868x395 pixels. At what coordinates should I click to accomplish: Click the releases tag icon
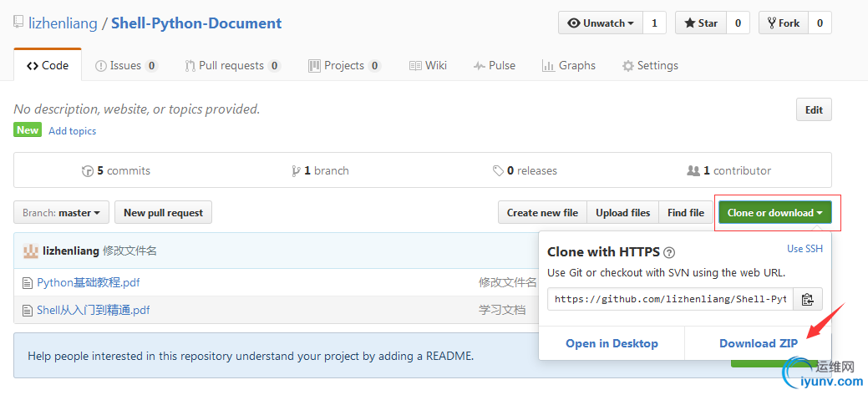coord(498,171)
